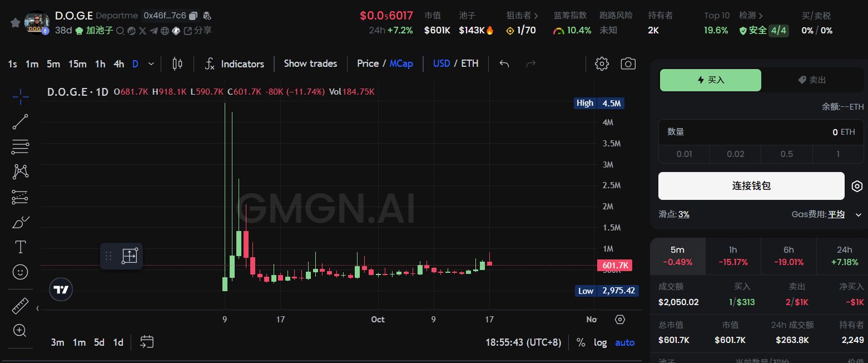868x363 pixels.
Task: Select the 1h price change tab
Action: click(x=733, y=256)
